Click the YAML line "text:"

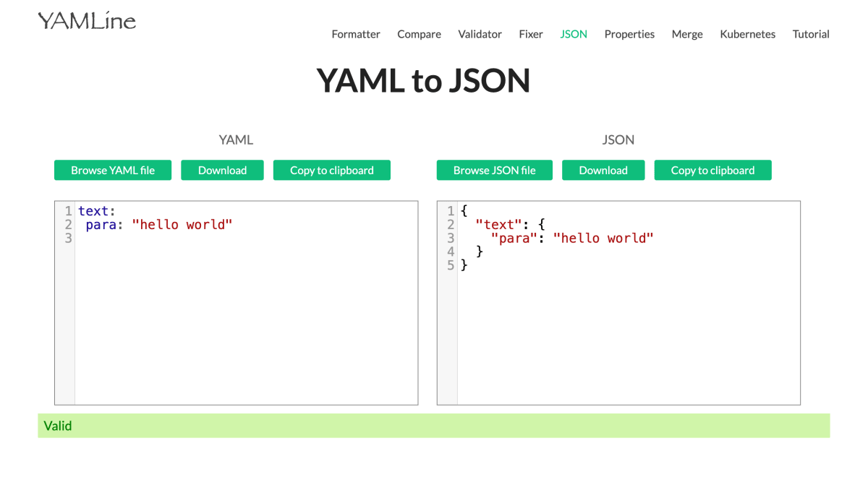[x=97, y=211]
